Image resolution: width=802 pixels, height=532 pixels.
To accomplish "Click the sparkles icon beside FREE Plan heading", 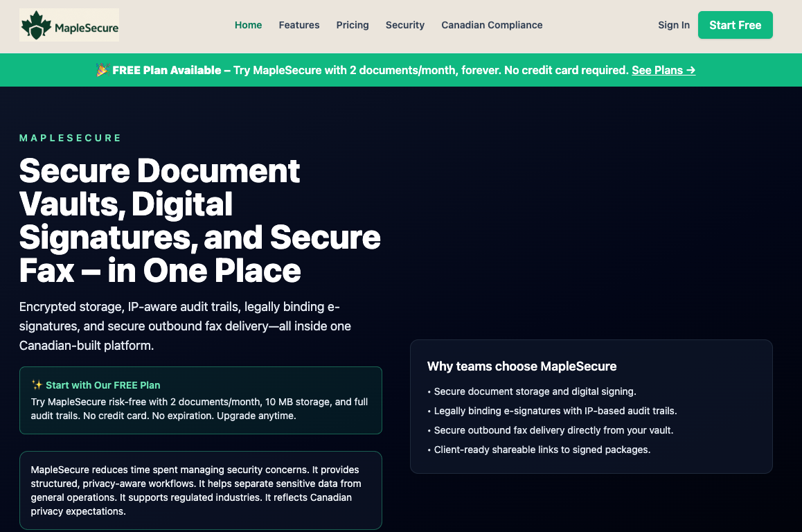I will 35,385.
